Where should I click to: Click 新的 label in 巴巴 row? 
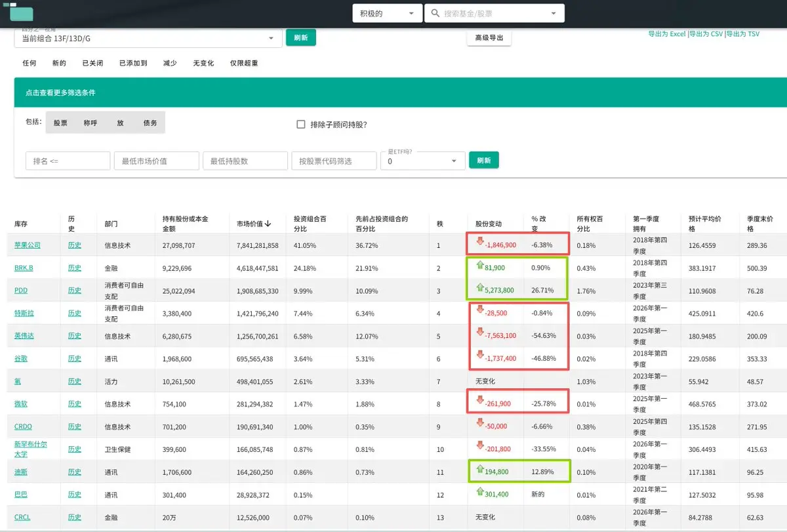(x=538, y=494)
